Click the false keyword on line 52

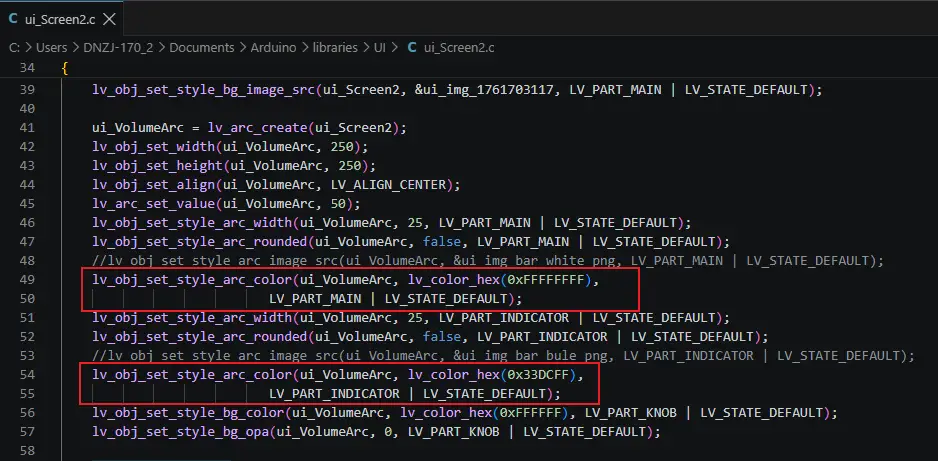click(x=442, y=337)
